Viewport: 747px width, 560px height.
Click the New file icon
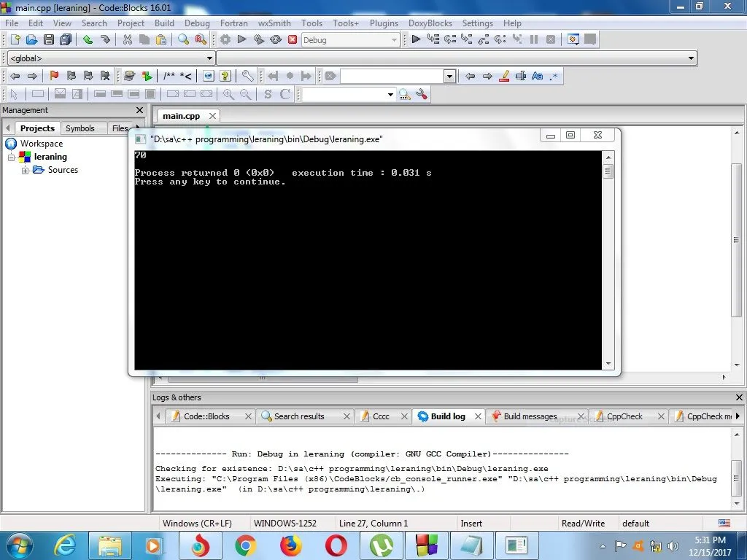coord(15,39)
